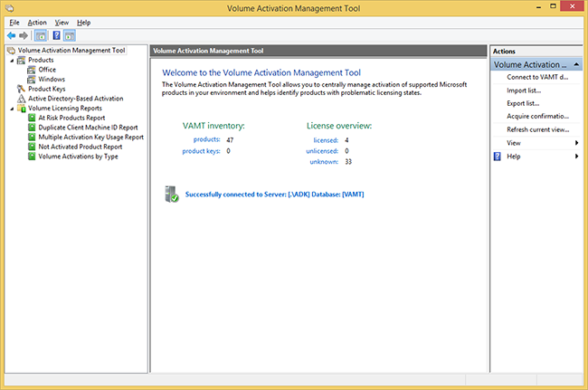Click the Help toolbar icon
This screenshot has width=588, height=390.
click(55, 35)
